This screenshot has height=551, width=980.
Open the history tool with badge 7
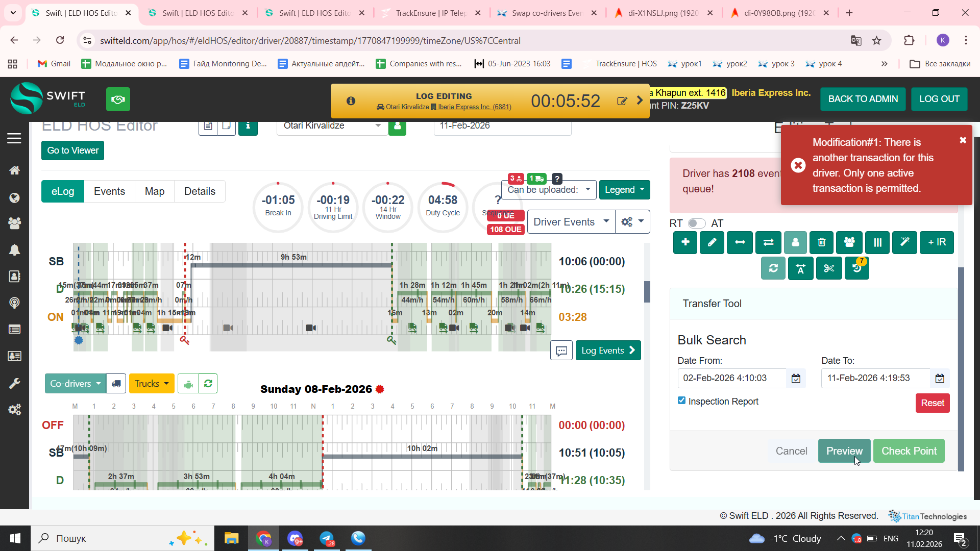pyautogui.click(x=856, y=268)
